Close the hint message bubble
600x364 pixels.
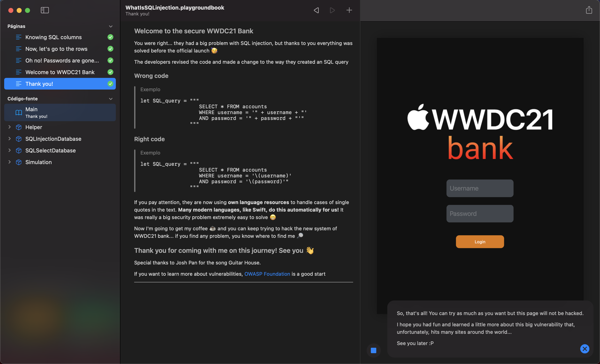(584, 349)
